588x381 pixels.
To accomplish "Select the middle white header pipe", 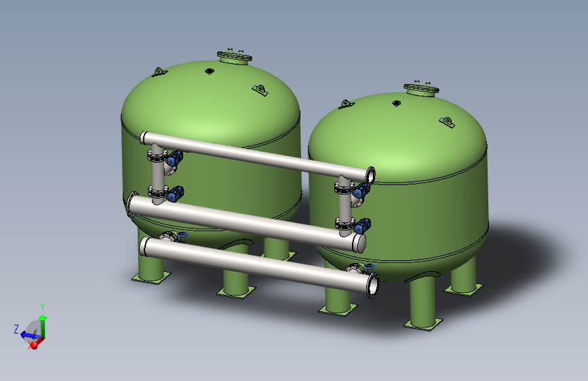I will tap(247, 222).
